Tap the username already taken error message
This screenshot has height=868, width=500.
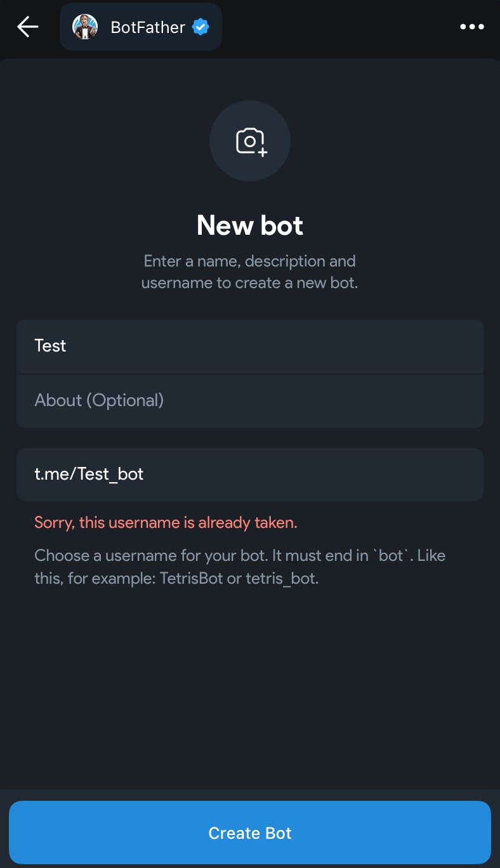click(166, 523)
